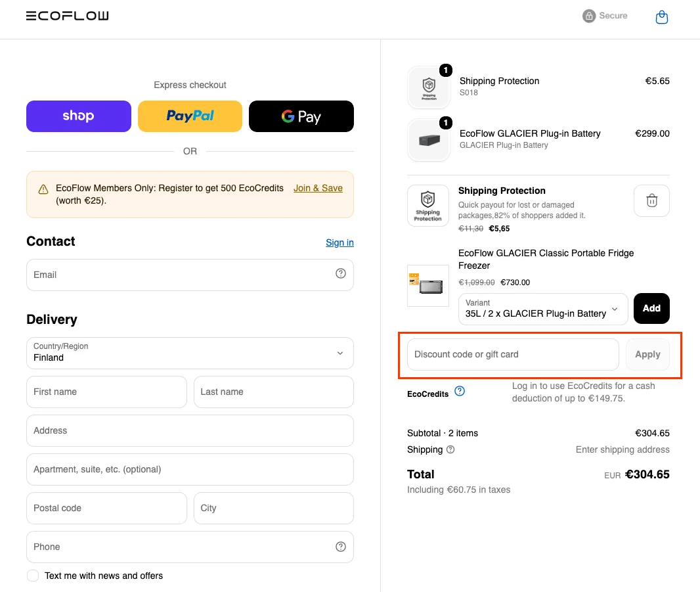
Task: Focus the Apartment, suite field
Action: pos(190,470)
